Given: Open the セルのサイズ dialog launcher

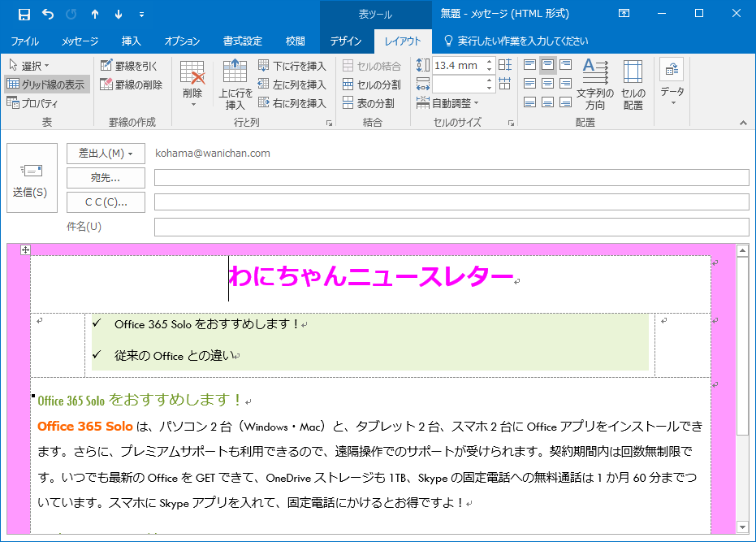Looking at the screenshot, I should click(511, 123).
